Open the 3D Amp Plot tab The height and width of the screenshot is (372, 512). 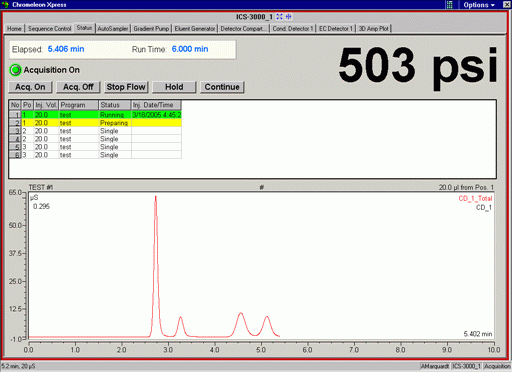tap(373, 29)
